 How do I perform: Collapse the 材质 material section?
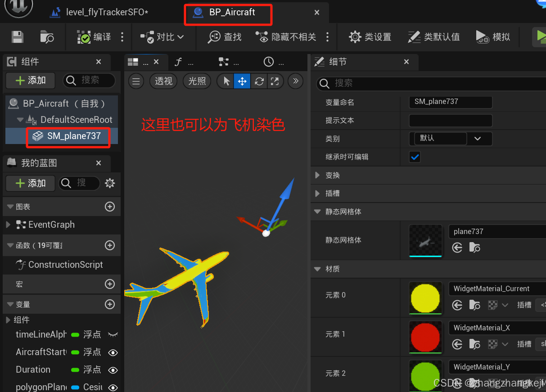tap(318, 269)
